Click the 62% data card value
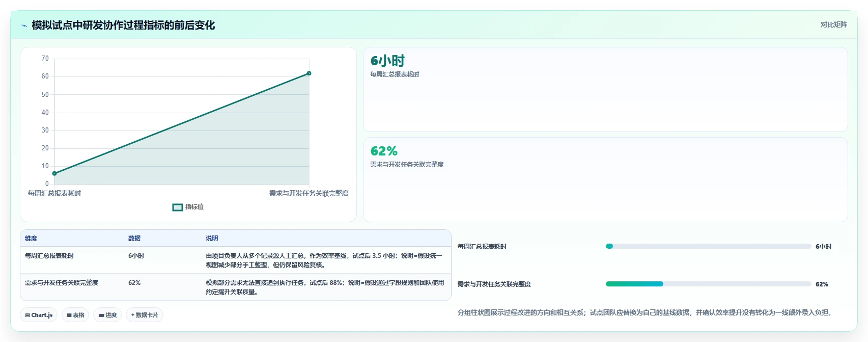868x342 pixels. [x=384, y=151]
